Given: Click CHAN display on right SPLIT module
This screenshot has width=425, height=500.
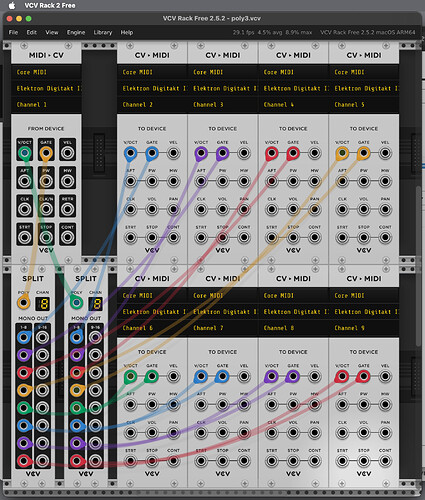Looking at the screenshot, I should (x=96, y=304).
